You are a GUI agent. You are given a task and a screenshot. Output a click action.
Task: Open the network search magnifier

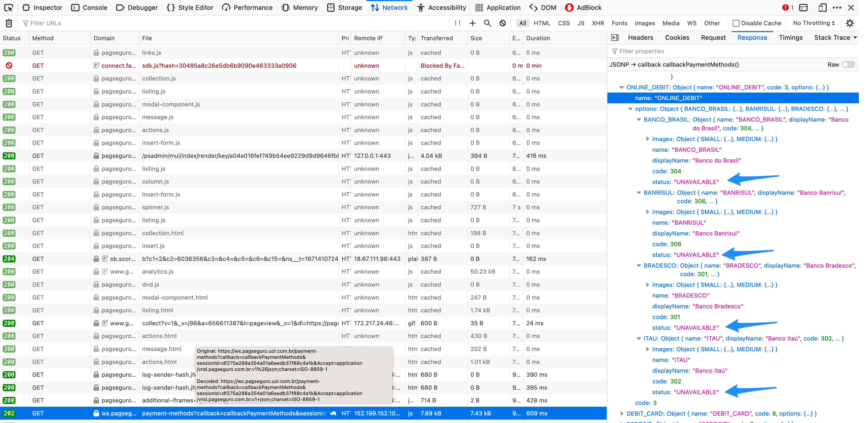click(487, 23)
